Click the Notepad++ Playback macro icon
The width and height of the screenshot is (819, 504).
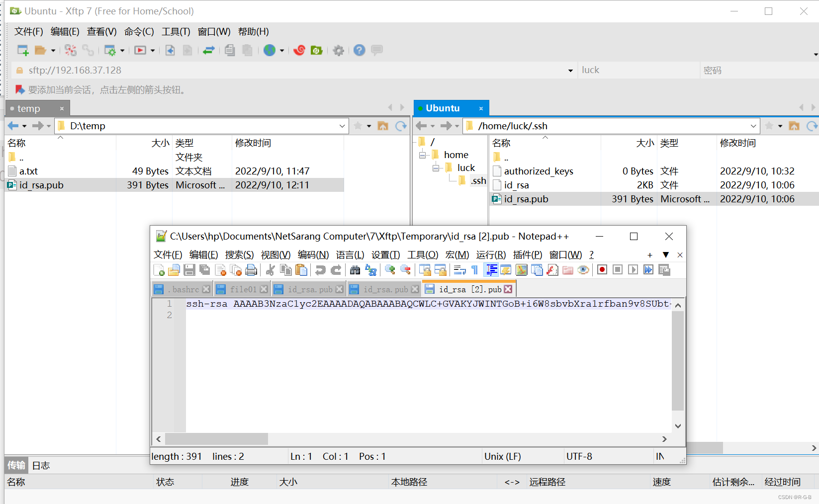click(633, 270)
